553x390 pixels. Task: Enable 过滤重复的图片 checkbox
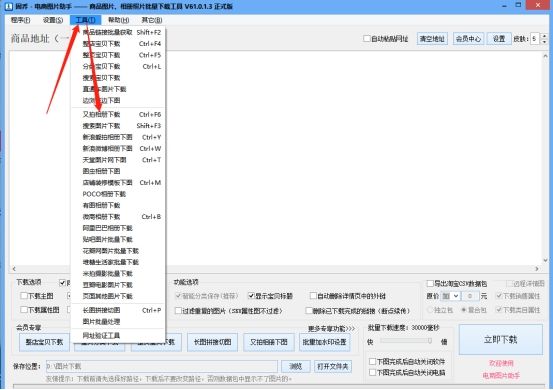178,311
